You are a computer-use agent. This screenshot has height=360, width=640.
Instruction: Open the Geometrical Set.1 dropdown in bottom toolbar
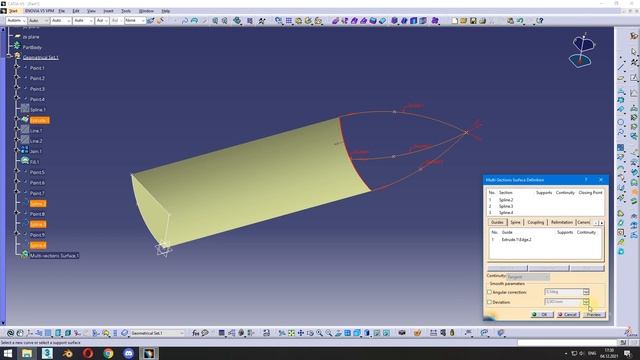pos(157,333)
